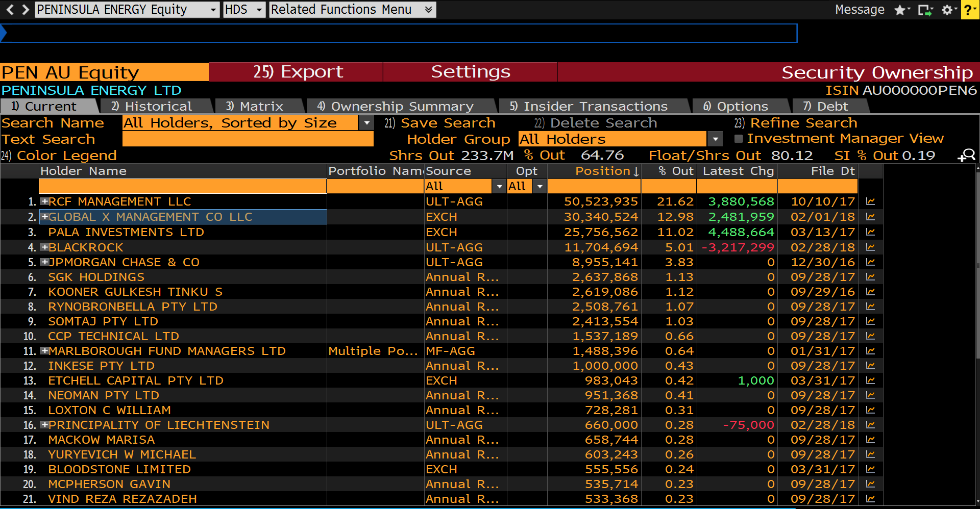Open chart icon for RCF Management LLC row

pyautogui.click(x=870, y=202)
